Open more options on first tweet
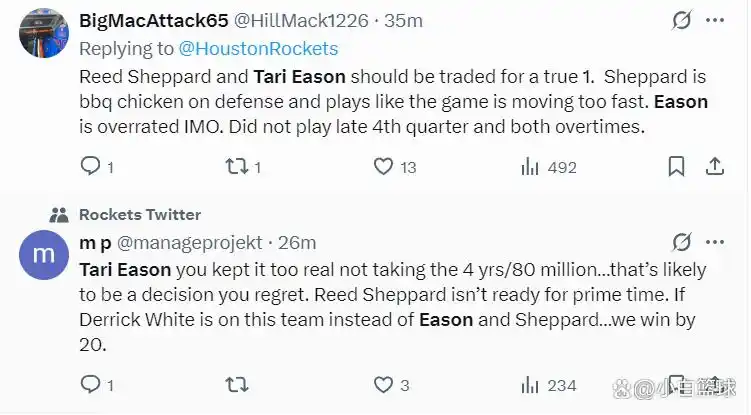This screenshot has width=751, height=415. (717, 21)
